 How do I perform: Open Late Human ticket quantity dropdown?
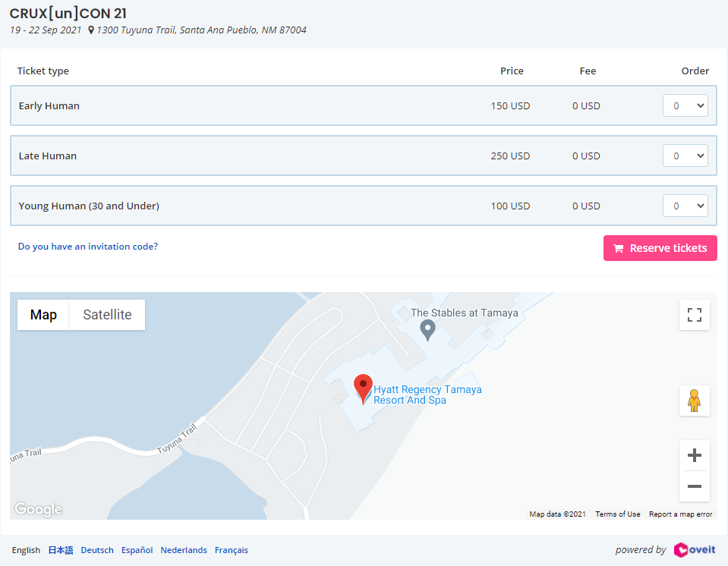click(685, 156)
